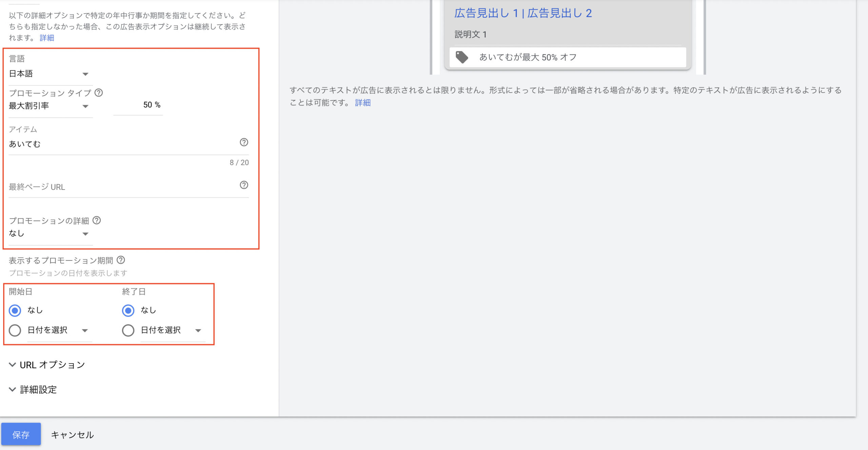The width and height of the screenshot is (868, 450).
Task: Click help icon in アイテム field
Action: tap(244, 142)
